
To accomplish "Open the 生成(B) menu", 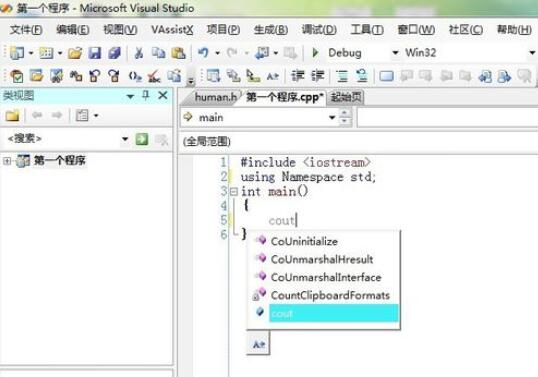I will [x=271, y=30].
